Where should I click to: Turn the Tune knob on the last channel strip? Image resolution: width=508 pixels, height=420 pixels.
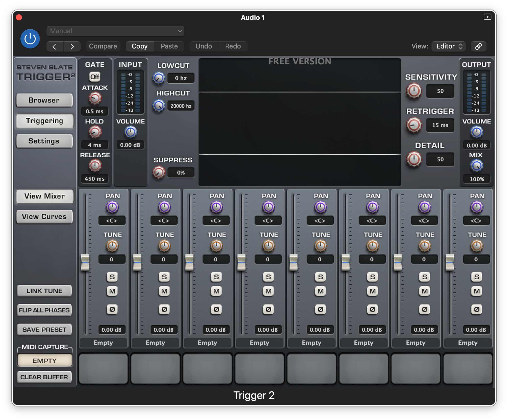tap(476, 246)
